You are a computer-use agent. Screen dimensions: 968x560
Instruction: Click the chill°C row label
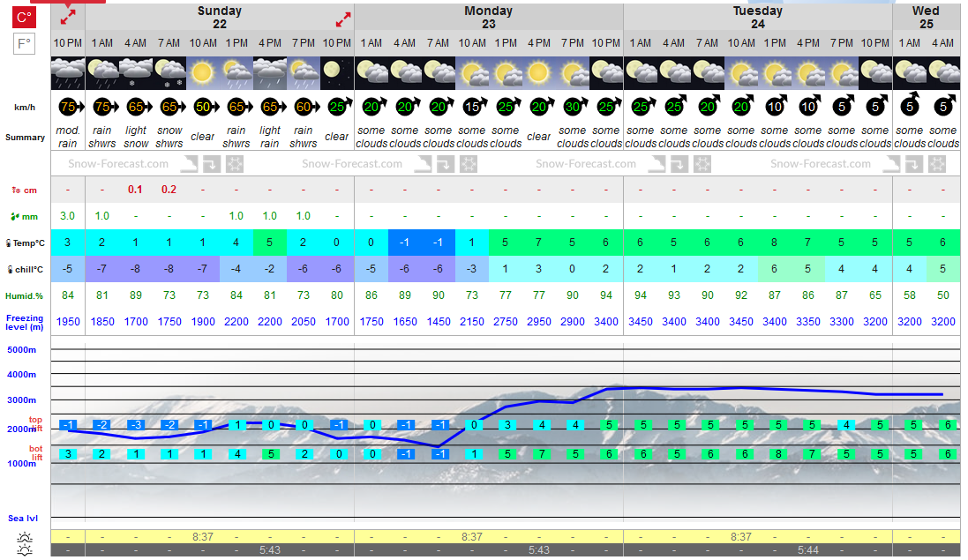click(x=25, y=270)
